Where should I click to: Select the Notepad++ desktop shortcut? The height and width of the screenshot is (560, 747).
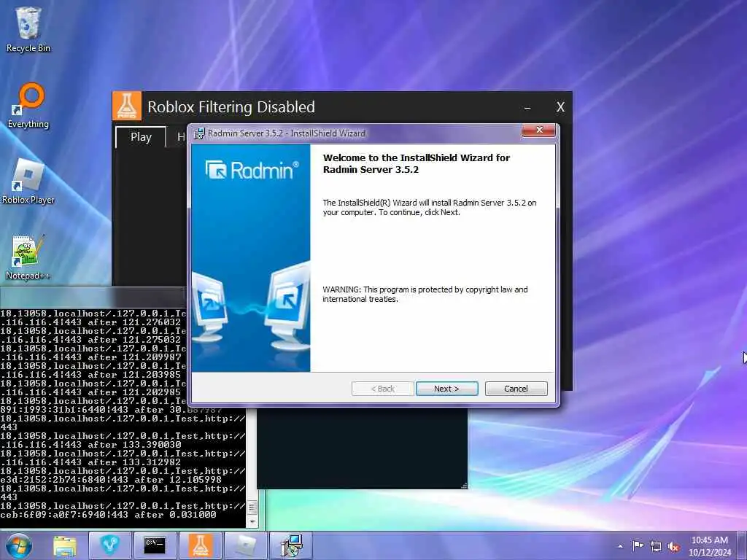28,257
